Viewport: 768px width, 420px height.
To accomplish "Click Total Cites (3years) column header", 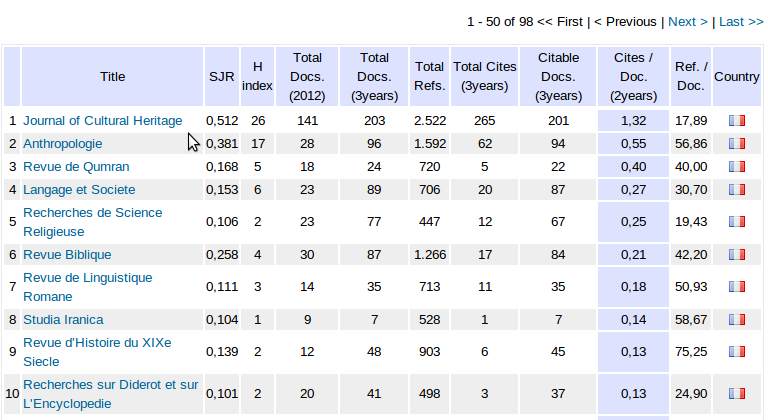I will pos(484,76).
